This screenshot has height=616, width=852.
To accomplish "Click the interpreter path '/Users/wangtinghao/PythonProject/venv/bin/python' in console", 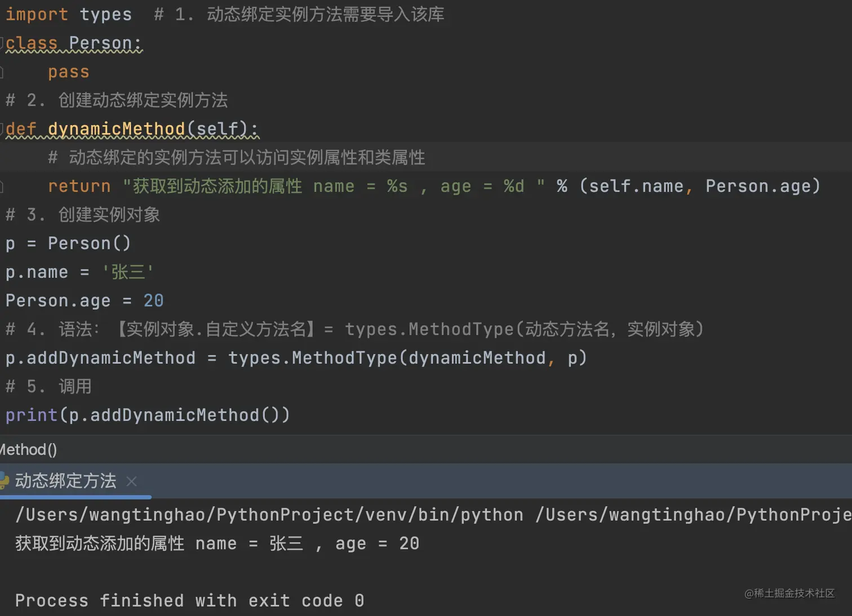I will [269, 515].
